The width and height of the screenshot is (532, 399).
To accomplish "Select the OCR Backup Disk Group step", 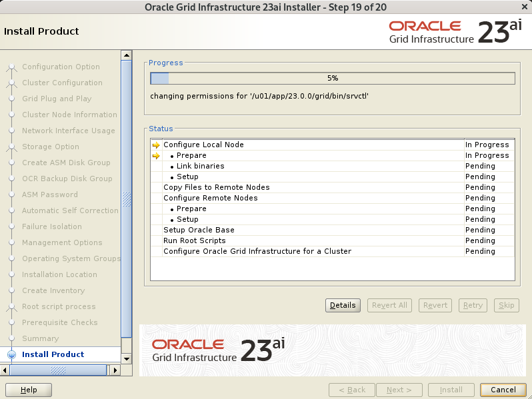I will point(67,179).
